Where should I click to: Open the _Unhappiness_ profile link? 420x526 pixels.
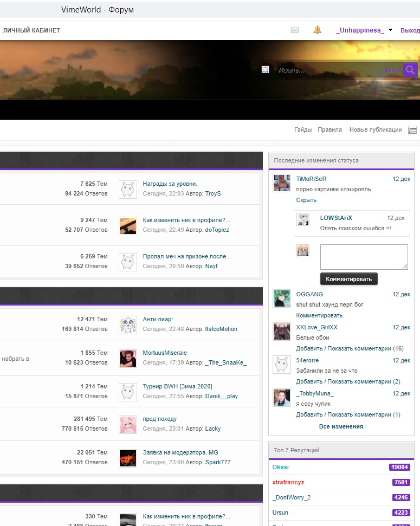click(x=360, y=30)
